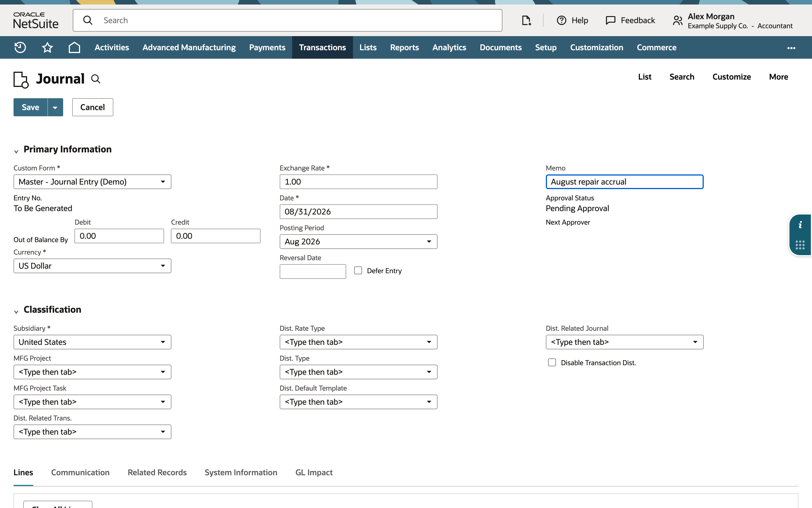Click the NetSuite logo

(x=36, y=21)
